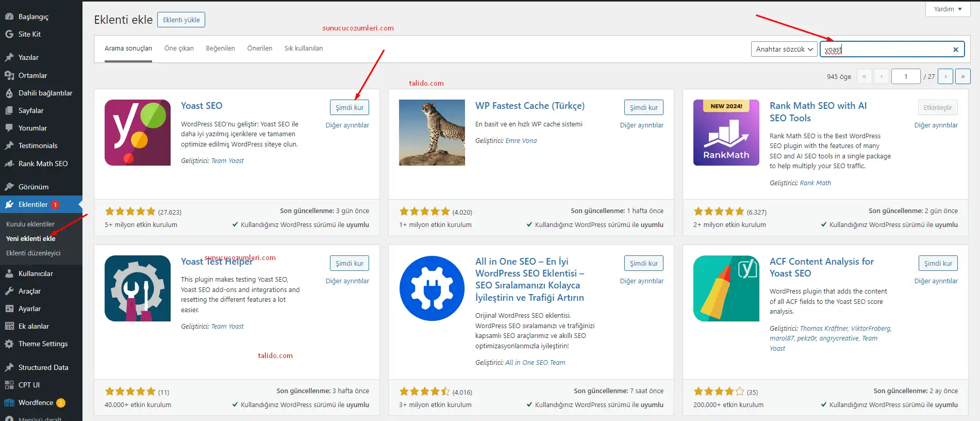Open Eklenti düzenleyici submenu item
980x421 pixels.
pos(34,253)
